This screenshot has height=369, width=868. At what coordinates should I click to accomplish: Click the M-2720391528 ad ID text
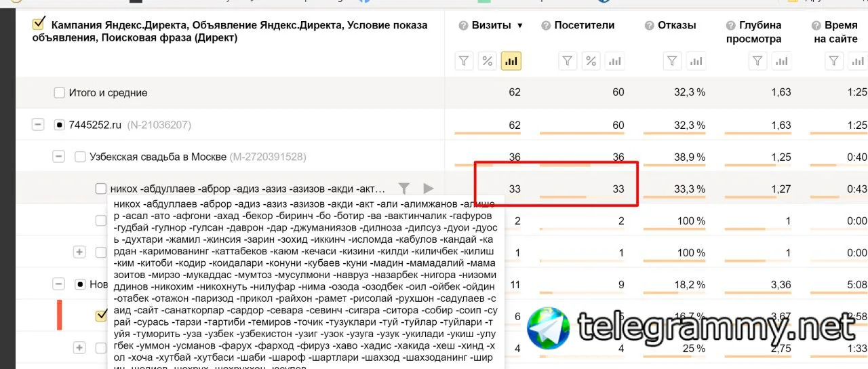point(268,157)
